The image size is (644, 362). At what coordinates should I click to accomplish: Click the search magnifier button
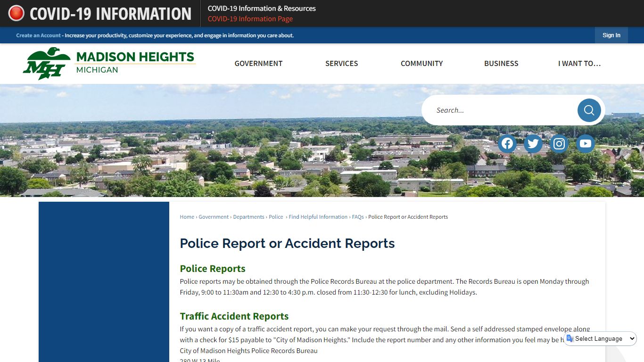[589, 110]
